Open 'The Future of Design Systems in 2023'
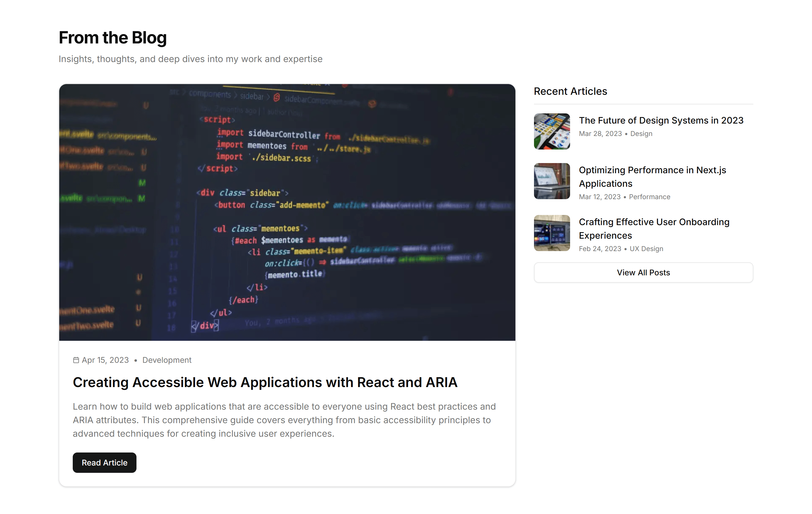The image size is (812, 514). 661,120
